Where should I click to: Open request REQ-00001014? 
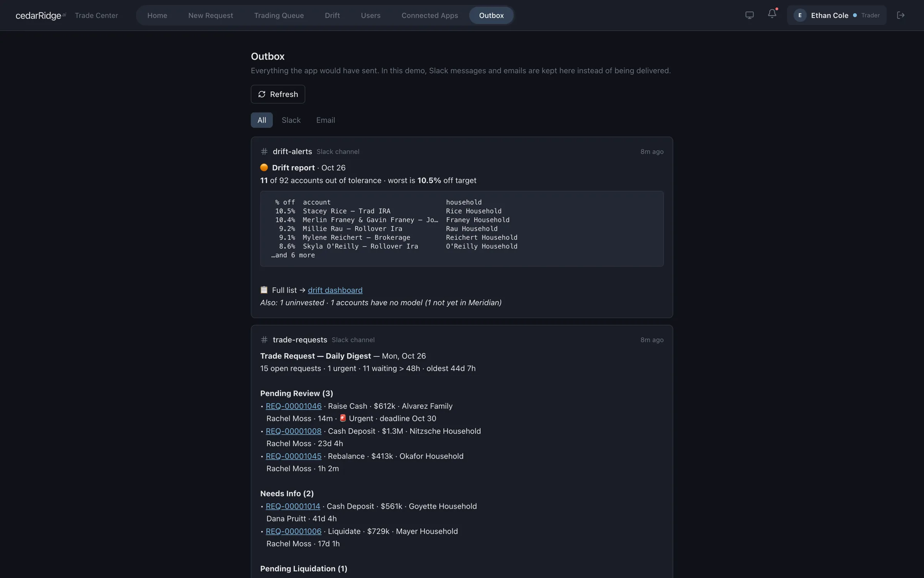(x=293, y=506)
